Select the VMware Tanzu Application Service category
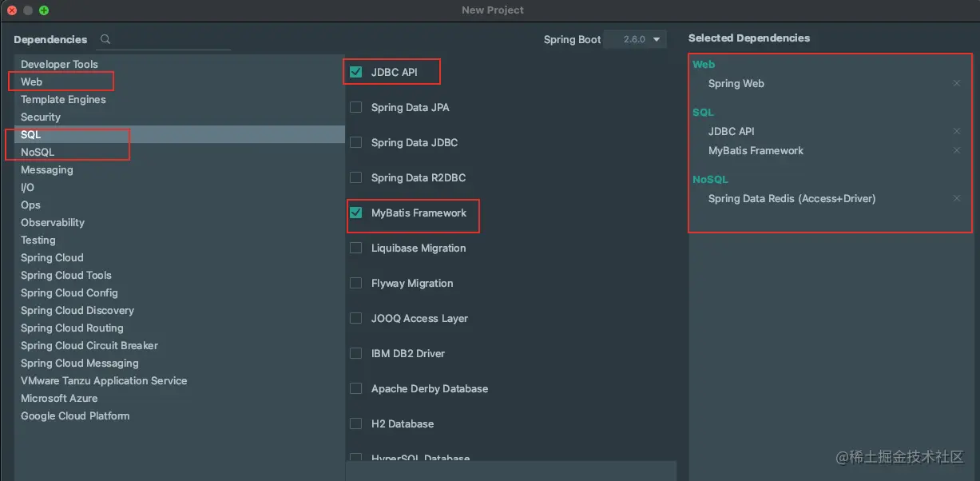This screenshot has width=980, height=481. coord(180,380)
